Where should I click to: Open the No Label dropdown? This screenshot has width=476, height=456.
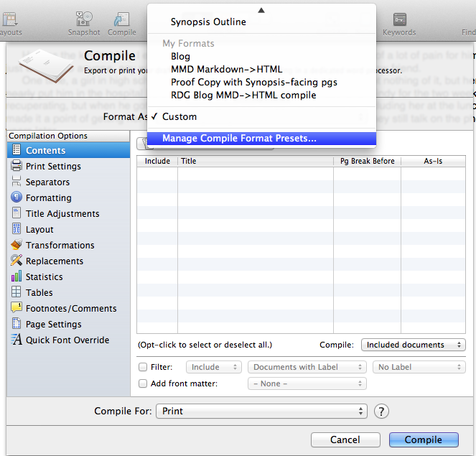pos(419,367)
